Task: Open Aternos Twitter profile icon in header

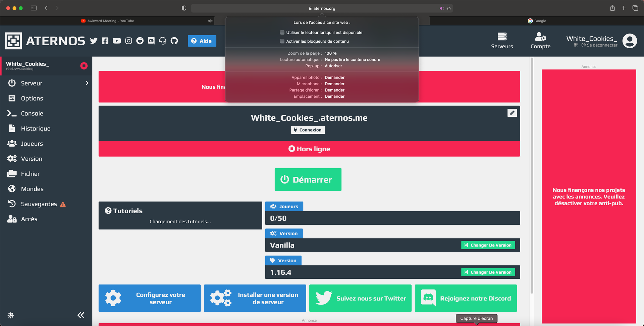Action: pos(94,41)
